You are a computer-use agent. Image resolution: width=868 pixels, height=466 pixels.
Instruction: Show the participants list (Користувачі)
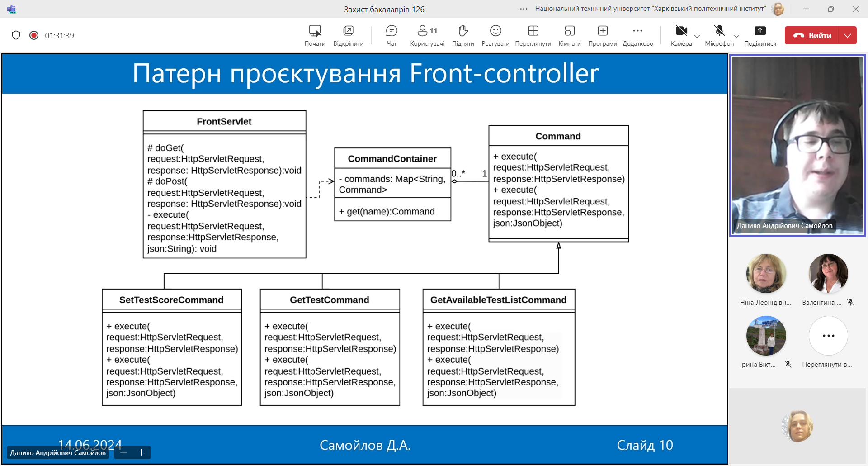click(x=427, y=35)
